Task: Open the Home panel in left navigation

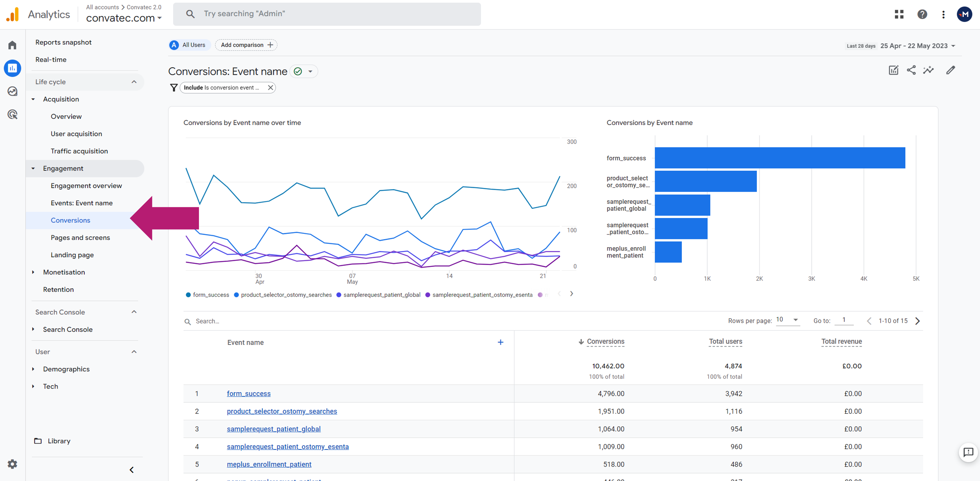Action: 12,44
